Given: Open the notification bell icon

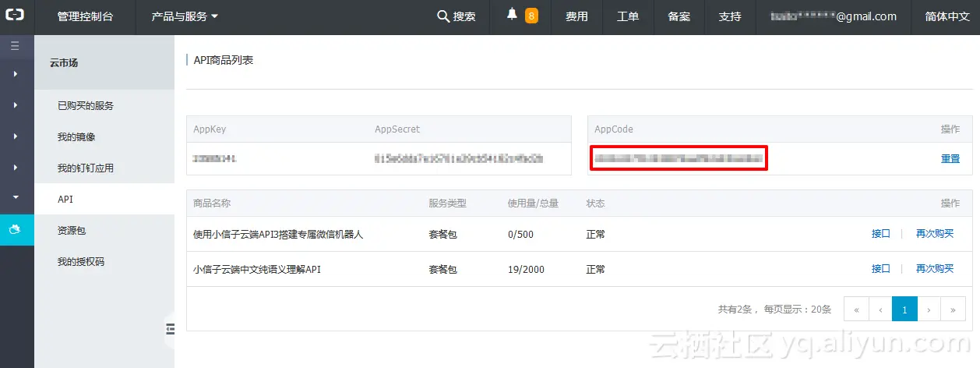Looking at the screenshot, I should pos(512,15).
